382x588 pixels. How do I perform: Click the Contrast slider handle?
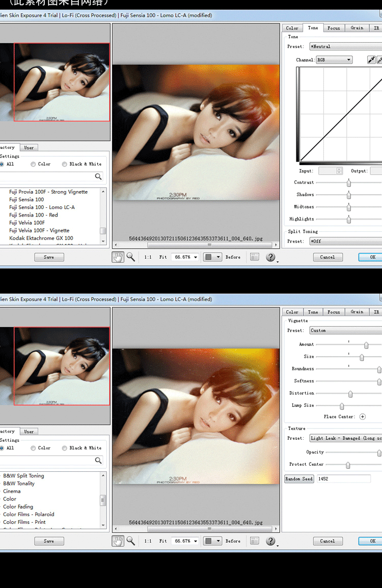click(348, 182)
